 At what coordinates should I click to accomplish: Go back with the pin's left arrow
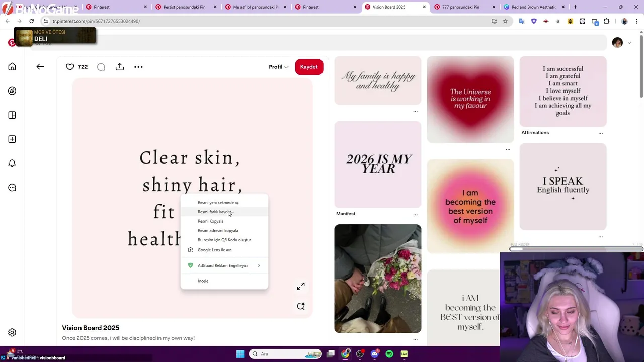pos(40,67)
